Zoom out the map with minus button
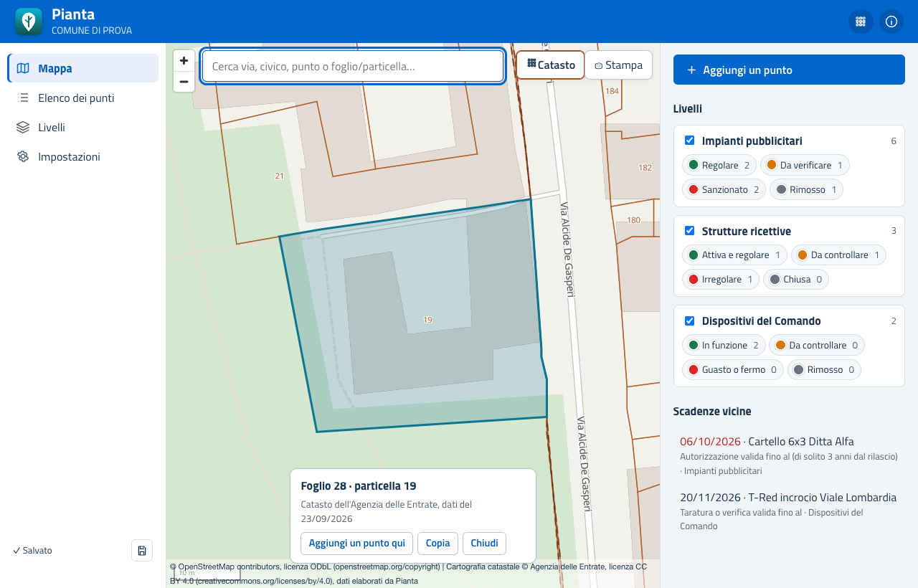Screen dimensions: 918x588 click(x=184, y=82)
